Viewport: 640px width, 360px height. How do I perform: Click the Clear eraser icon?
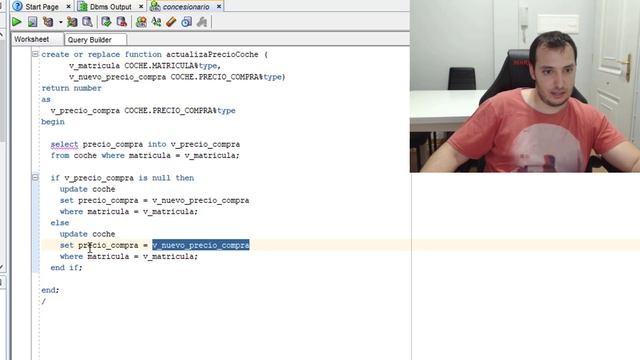171,22
